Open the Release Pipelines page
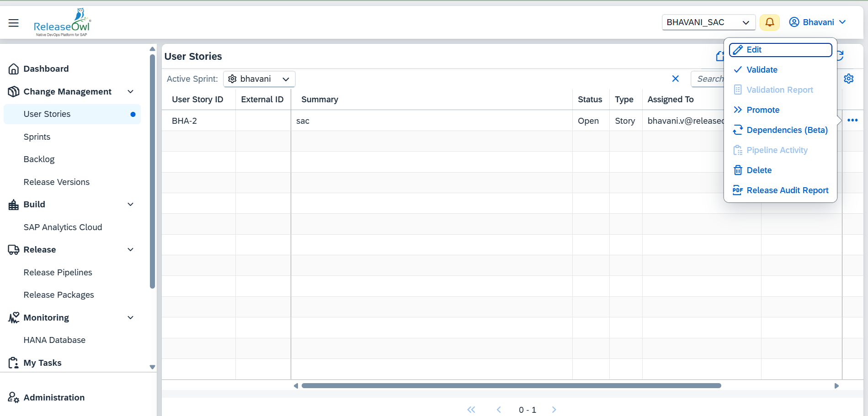Viewport: 868px width, 416px height. click(58, 273)
